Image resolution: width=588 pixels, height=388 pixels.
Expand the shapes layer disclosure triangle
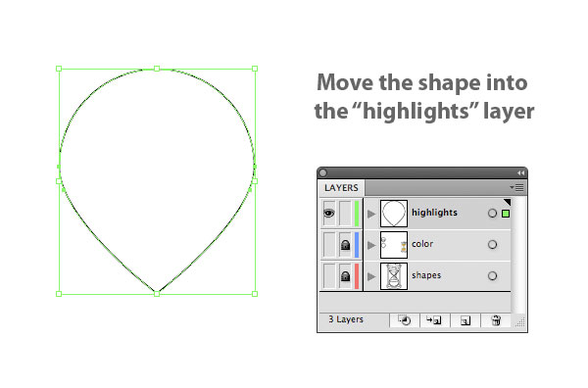[x=371, y=276]
